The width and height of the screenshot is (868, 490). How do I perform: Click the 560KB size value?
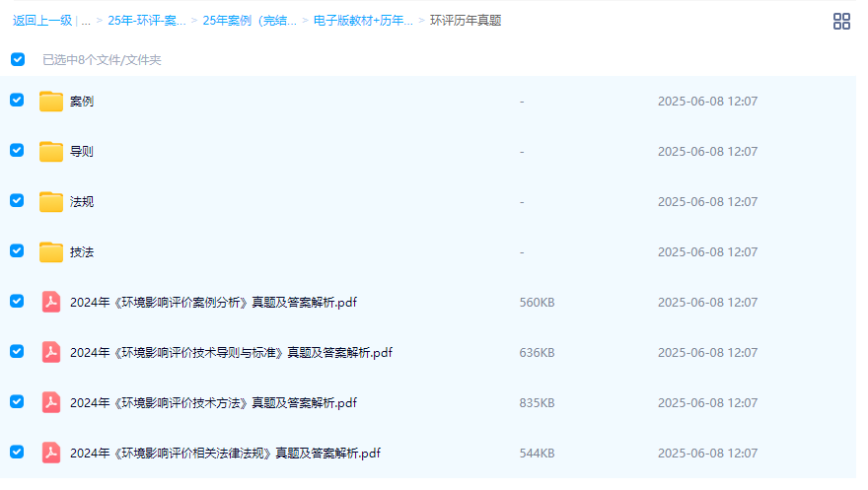pos(537,303)
